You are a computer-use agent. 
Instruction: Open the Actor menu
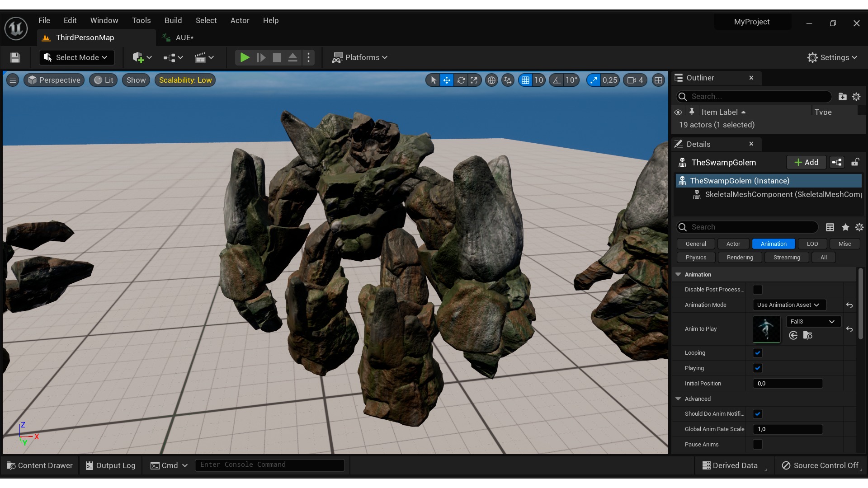click(240, 20)
